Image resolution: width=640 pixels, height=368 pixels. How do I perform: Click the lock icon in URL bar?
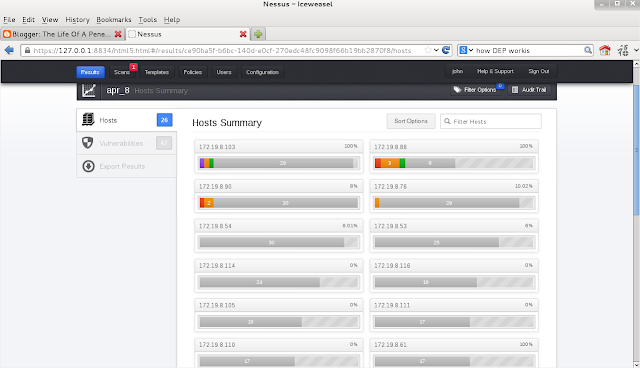tap(27, 51)
